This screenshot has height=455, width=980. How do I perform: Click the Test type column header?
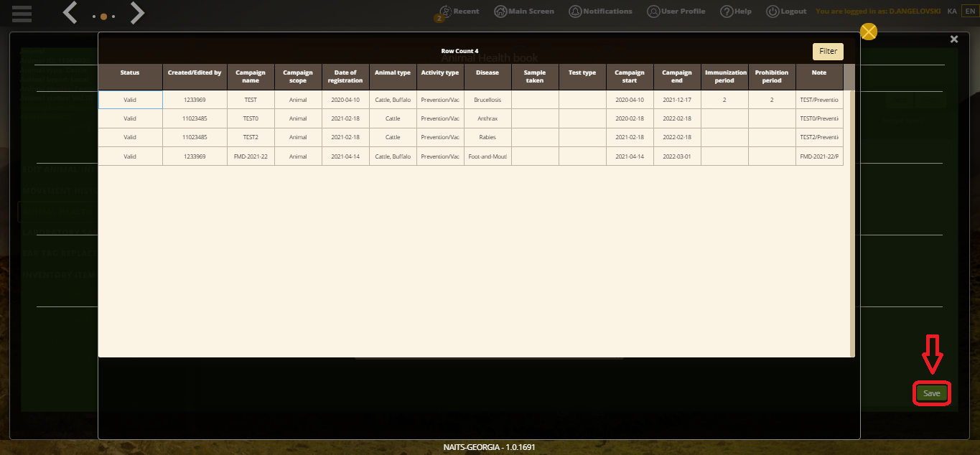pyautogui.click(x=582, y=77)
